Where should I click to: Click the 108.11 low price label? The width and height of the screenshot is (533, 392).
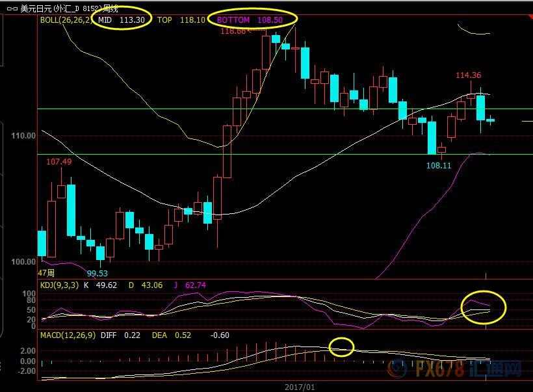pos(439,166)
